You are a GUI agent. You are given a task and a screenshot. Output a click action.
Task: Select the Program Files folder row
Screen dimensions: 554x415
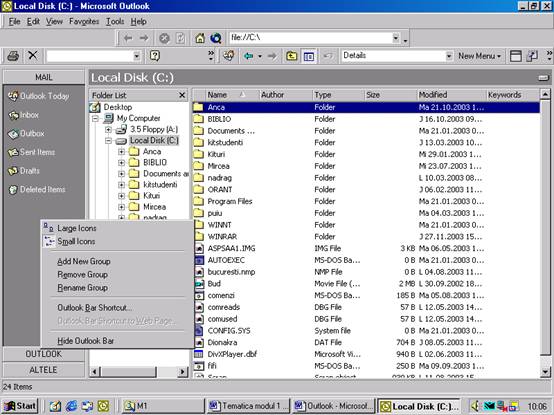tap(366, 201)
